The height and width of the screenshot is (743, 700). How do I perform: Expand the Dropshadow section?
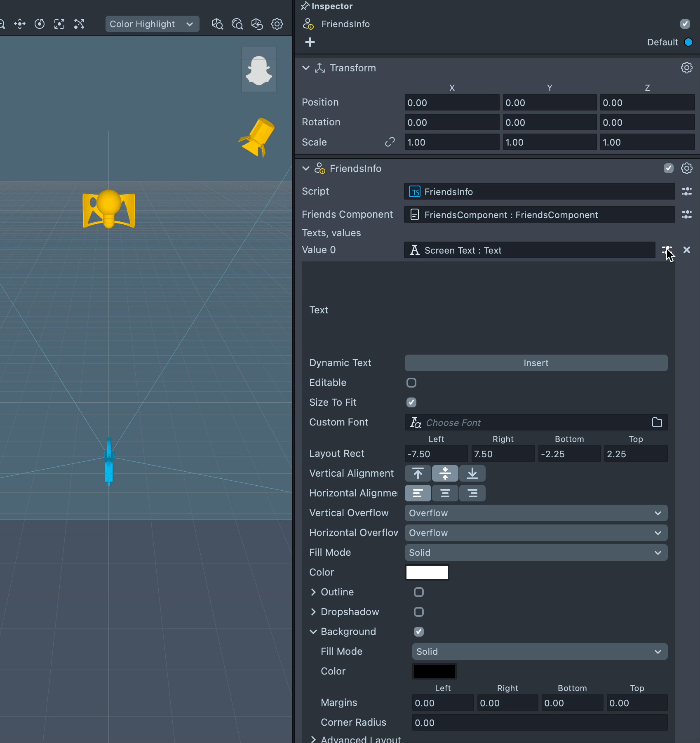(x=313, y=612)
